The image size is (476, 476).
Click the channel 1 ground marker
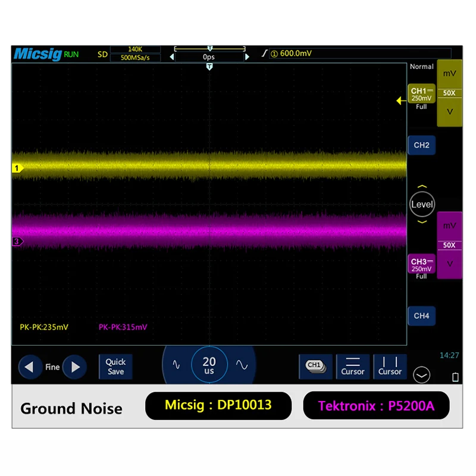pyautogui.click(x=18, y=168)
